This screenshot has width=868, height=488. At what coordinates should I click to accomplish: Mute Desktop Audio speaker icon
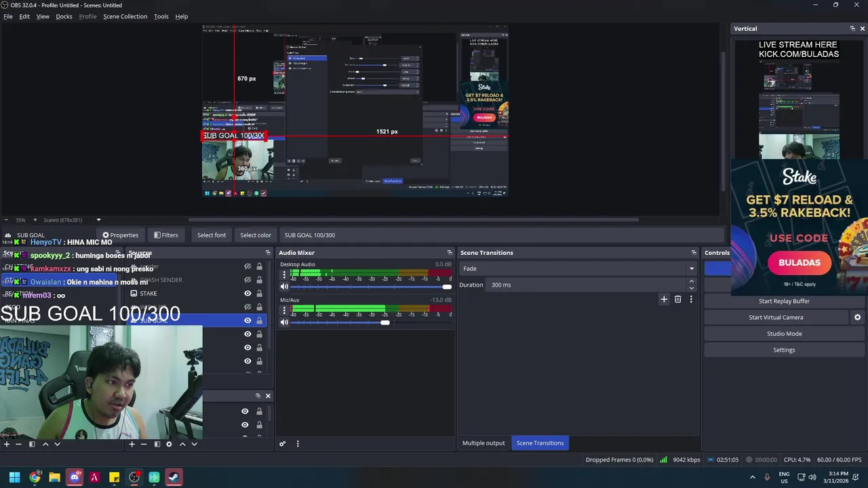click(284, 287)
